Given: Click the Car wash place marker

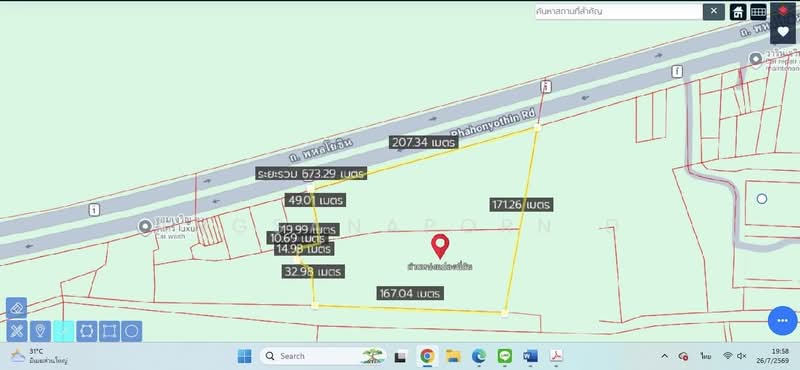Looking at the screenshot, I should (x=145, y=226).
